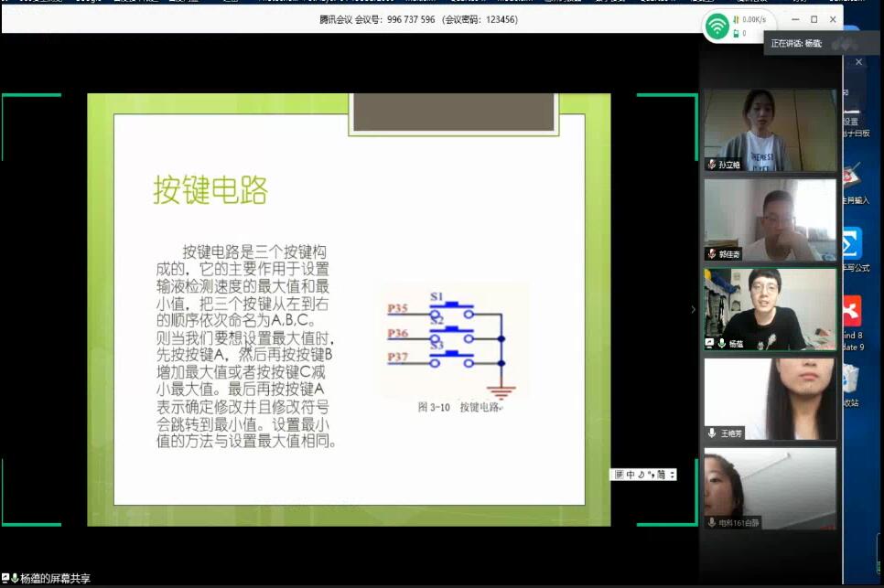Screen dimensions: 884x588
Task: Collapse the participant video sidebar with the chevron
Action: tap(693, 309)
